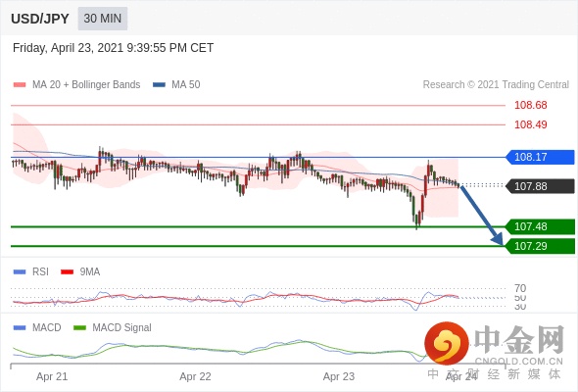Click the 107.48 green support label

[x=540, y=226]
